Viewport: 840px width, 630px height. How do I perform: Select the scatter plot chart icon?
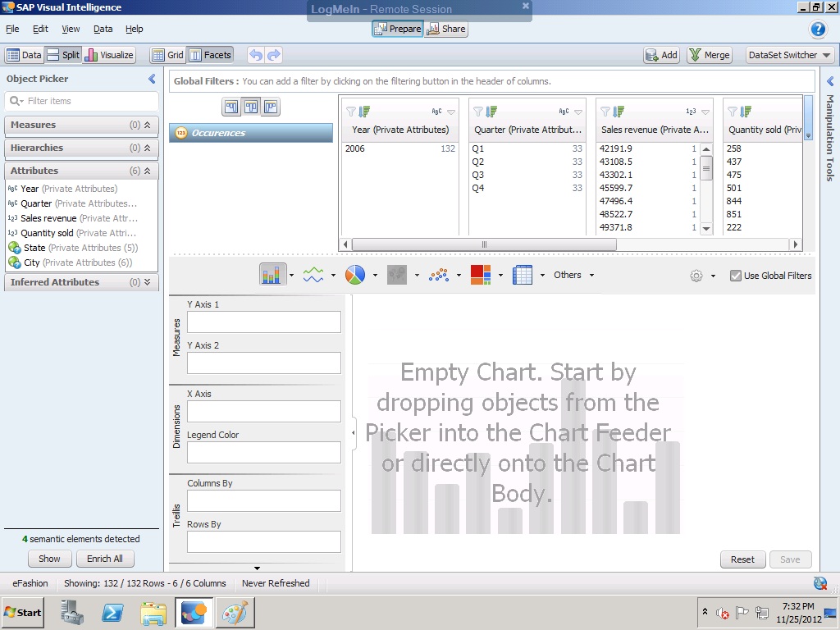(438, 276)
